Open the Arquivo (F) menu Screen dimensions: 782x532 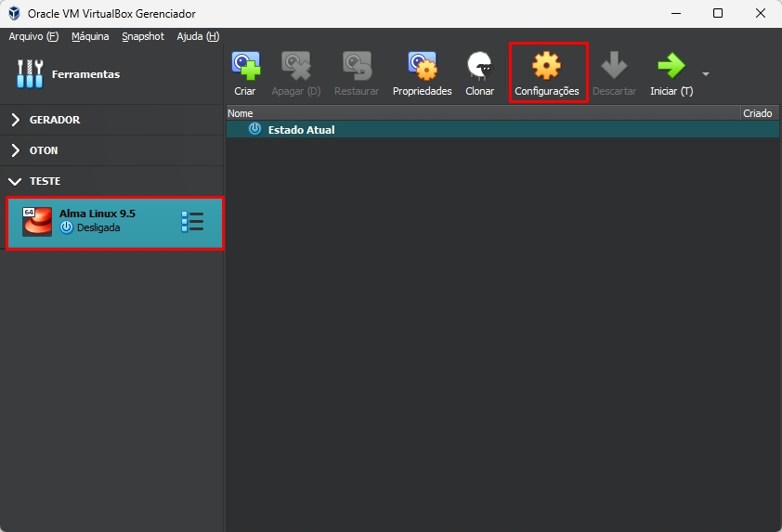pyautogui.click(x=33, y=36)
